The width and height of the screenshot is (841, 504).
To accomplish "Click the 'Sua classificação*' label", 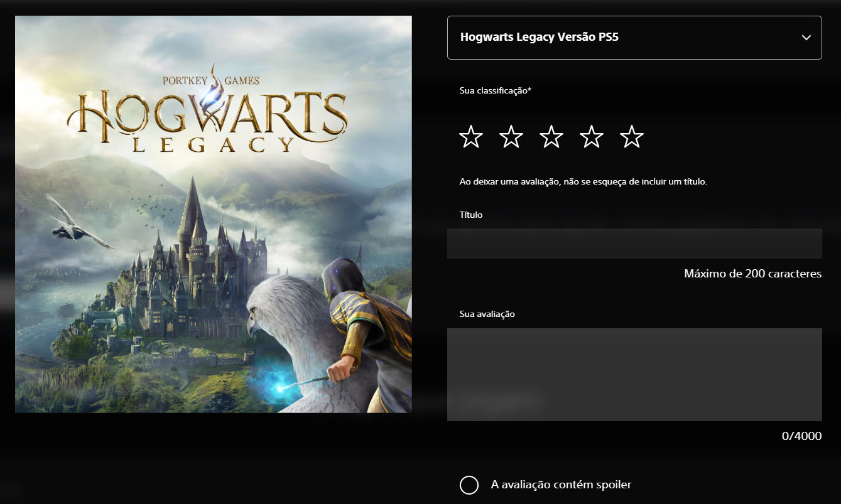I will tap(496, 91).
